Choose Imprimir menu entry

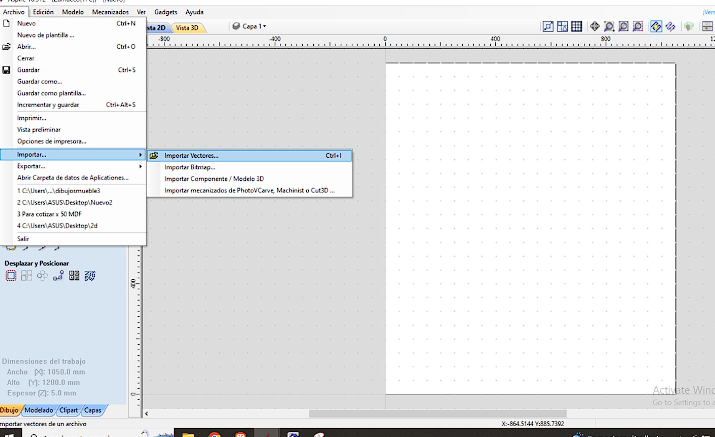click(73, 118)
